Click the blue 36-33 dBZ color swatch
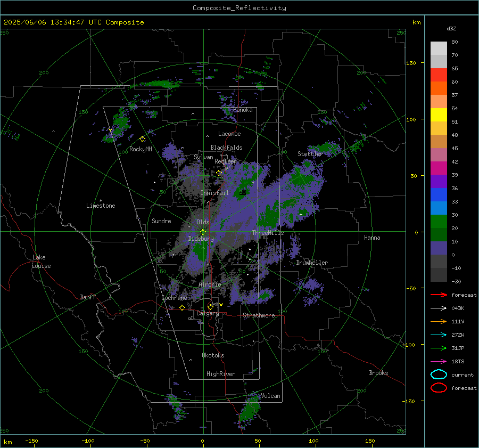The width and height of the screenshot is (479, 448). [439, 195]
